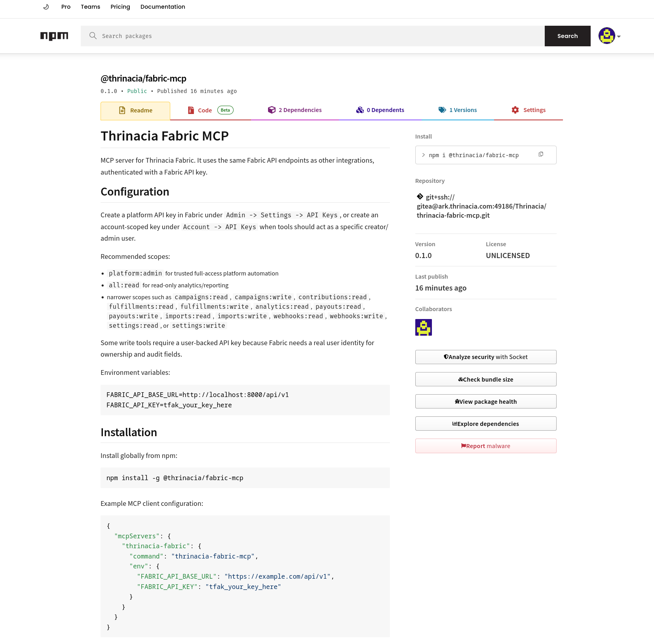Click the green Public label
Screen dimensions: 654x644
(137, 91)
